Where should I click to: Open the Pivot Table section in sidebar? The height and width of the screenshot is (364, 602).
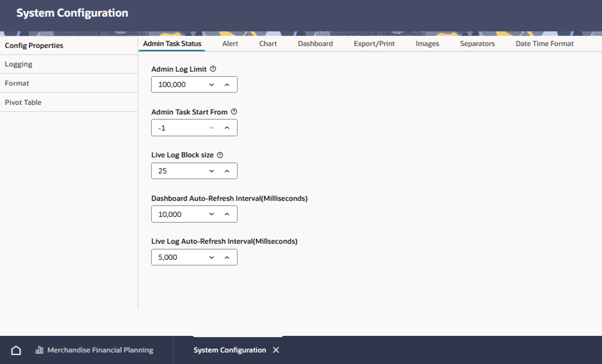point(69,103)
